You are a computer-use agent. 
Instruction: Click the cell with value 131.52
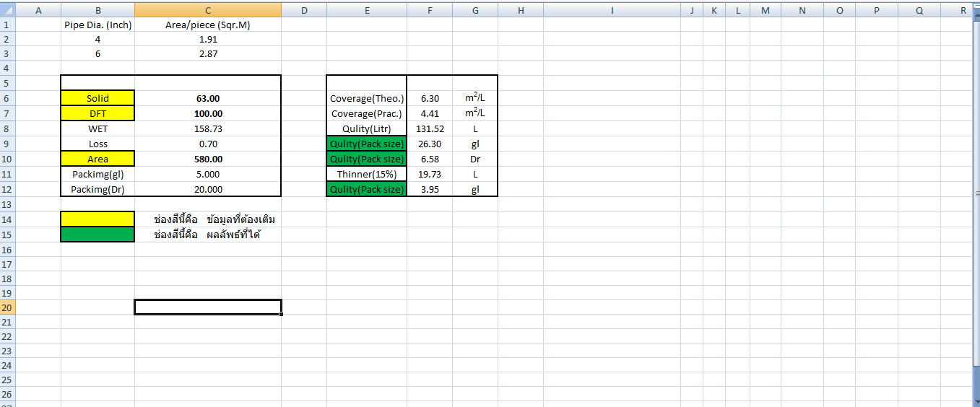click(x=430, y=128)
